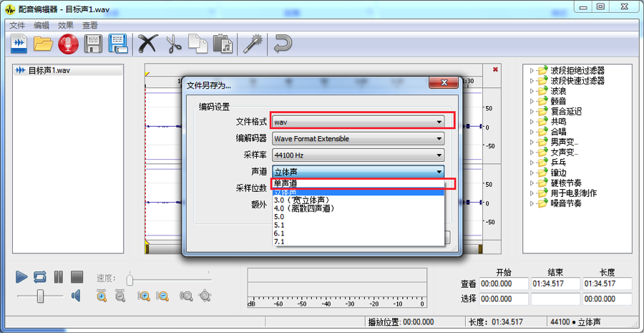Screen dimensions: 644x333
Task: Click the copy pages icon in toolbar
Action: tap(198, 44)
